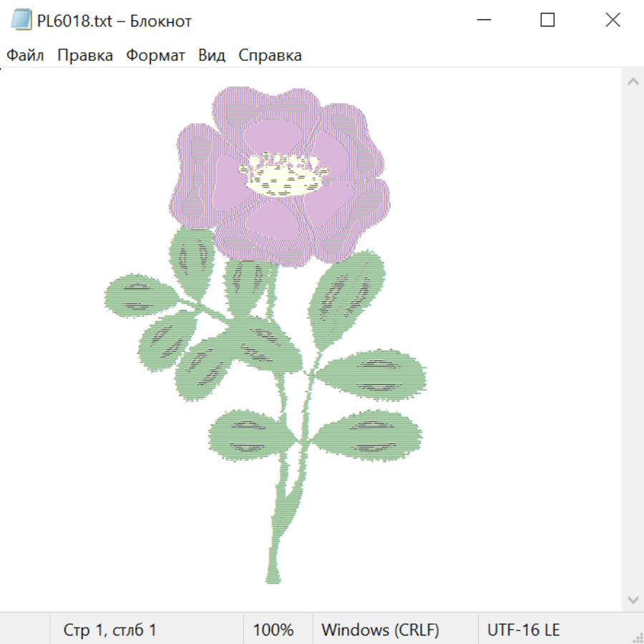Open the Правка menu
This screenshot has width=644, height=644.
click(85, 56)
